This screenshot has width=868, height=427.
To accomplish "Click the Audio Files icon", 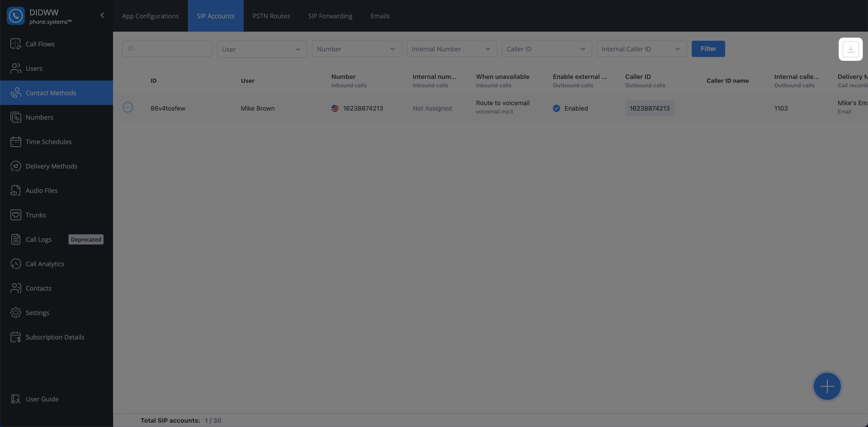I will (x=16, y=191).
